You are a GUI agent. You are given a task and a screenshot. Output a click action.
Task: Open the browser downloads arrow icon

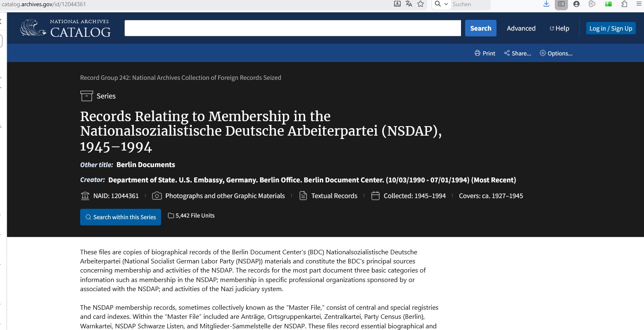546,4
